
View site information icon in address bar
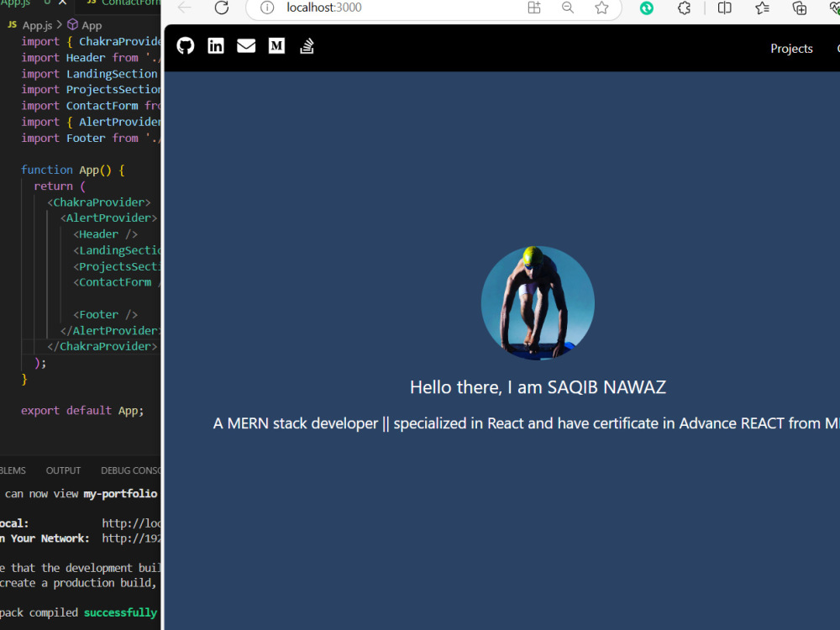(x=267, y=8)
